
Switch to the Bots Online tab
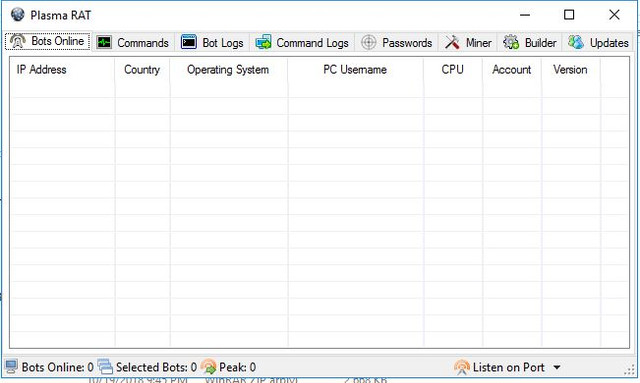(48, 41)
